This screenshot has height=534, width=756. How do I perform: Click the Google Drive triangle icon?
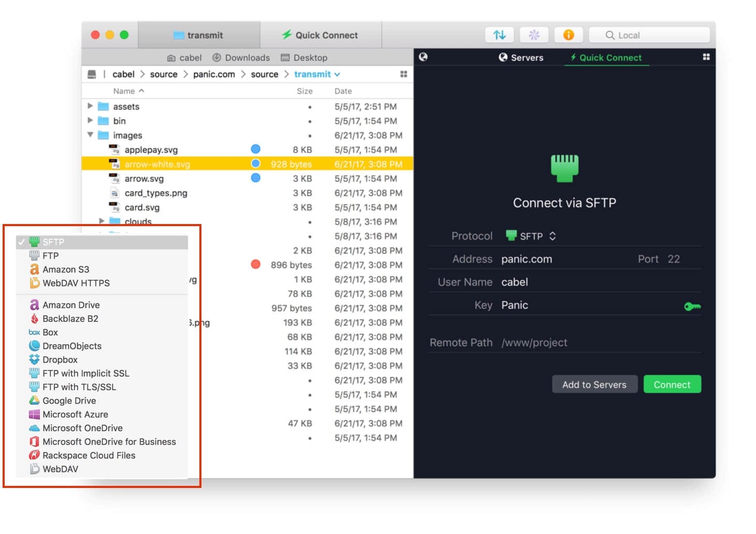point(34,400)
